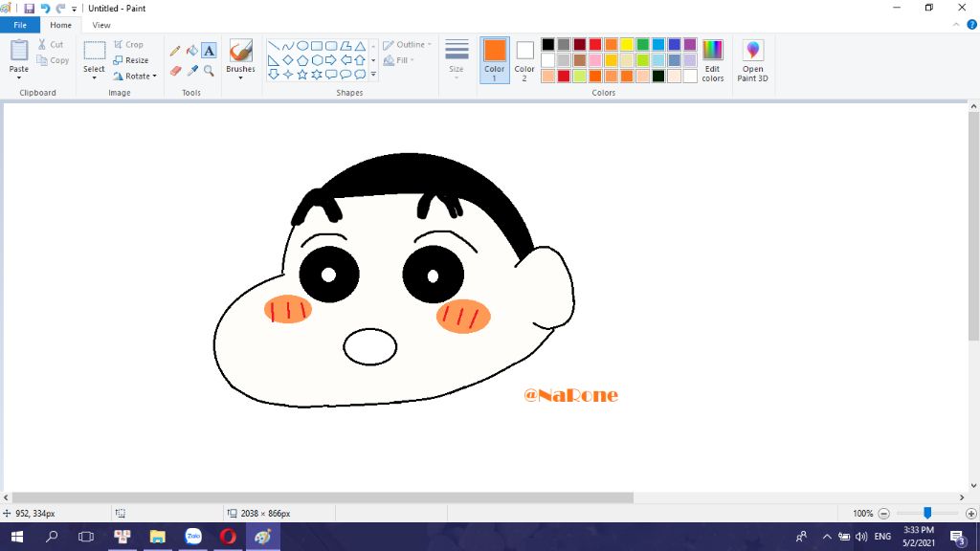Collapse the ribbon with the caret arrow

point(956,25)
